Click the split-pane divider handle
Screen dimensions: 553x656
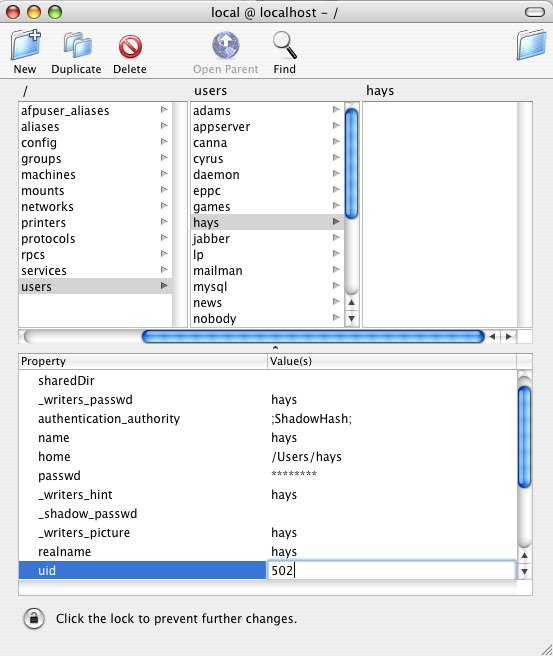coord(275,348)
